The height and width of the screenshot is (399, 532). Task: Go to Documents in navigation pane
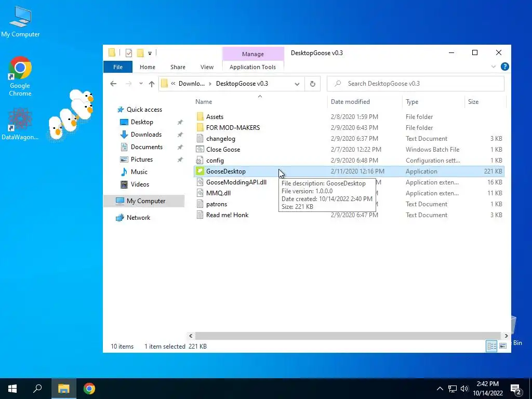click(147, 147)
